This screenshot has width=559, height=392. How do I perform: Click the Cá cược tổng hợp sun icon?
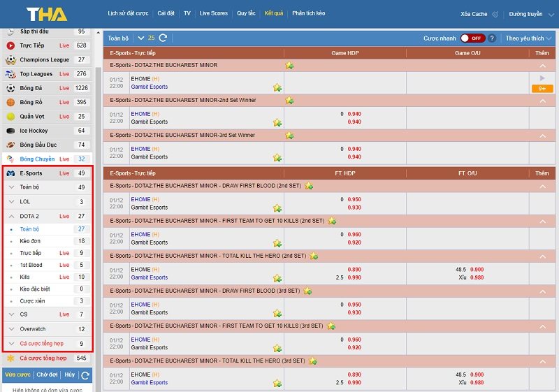pyautogui.click(x=10, y=358)
